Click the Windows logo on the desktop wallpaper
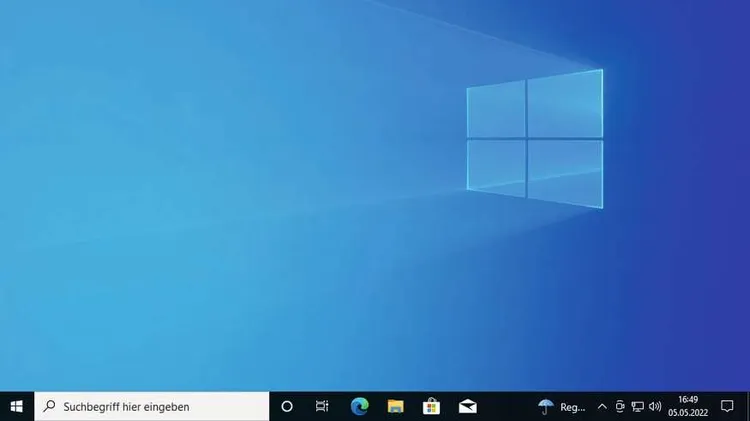 point(535,138)
